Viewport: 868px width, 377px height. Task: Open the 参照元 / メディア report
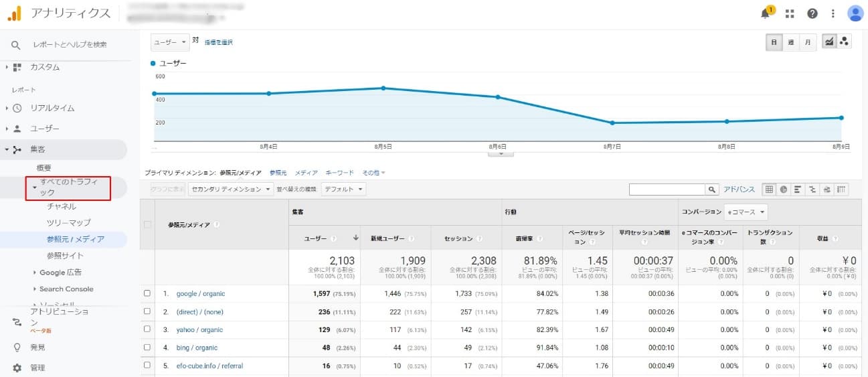(76, 239)
